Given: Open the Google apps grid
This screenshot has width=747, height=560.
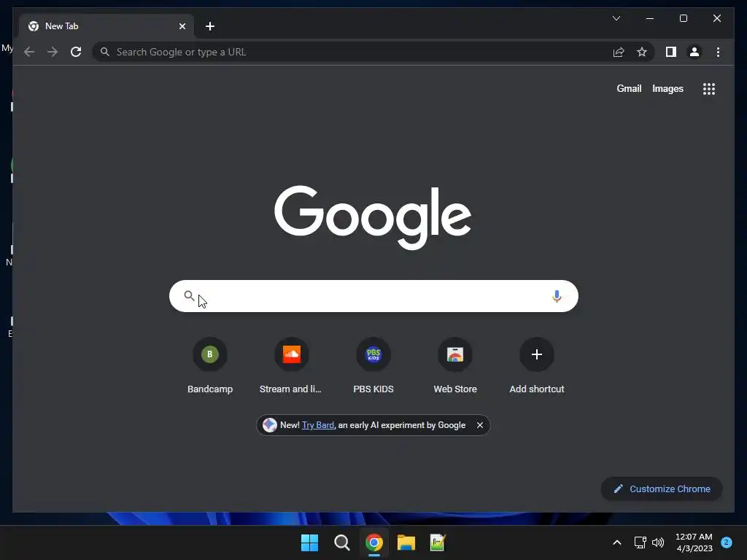Looking at the screenshot, I should click(709, 89).
